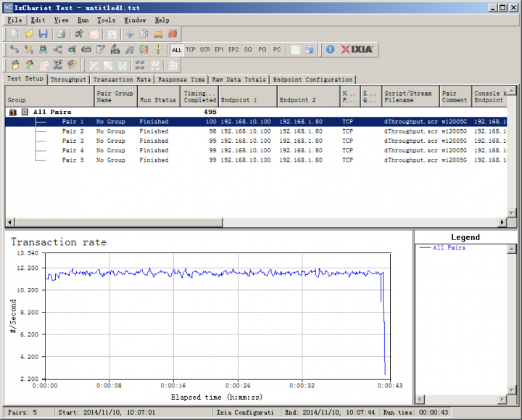Save the test using floppy disk icon
Viewport: 522px width, 420px height.
(x=43, y=33)
